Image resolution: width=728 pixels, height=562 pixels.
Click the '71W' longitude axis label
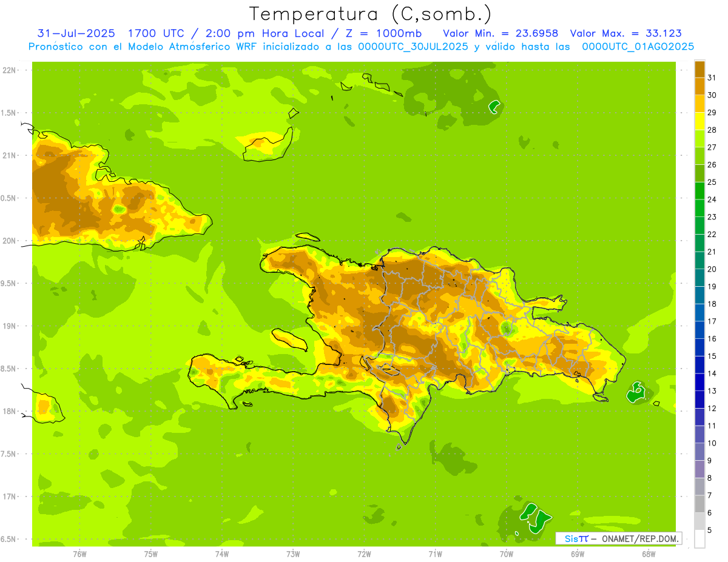click(435, 554)
